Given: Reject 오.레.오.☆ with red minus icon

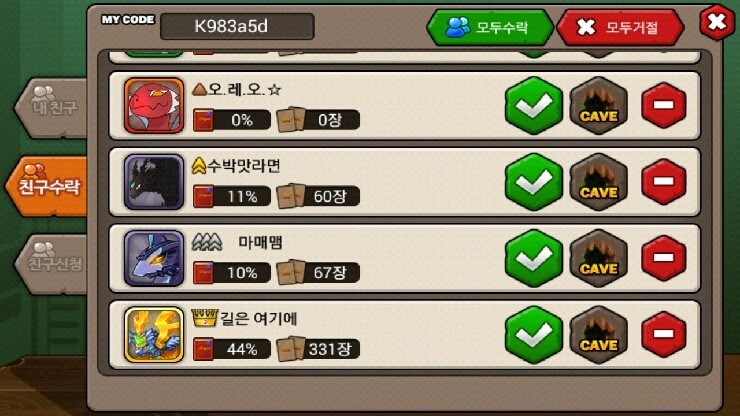Looking at the screenshot, I should [x=664, y=105].
